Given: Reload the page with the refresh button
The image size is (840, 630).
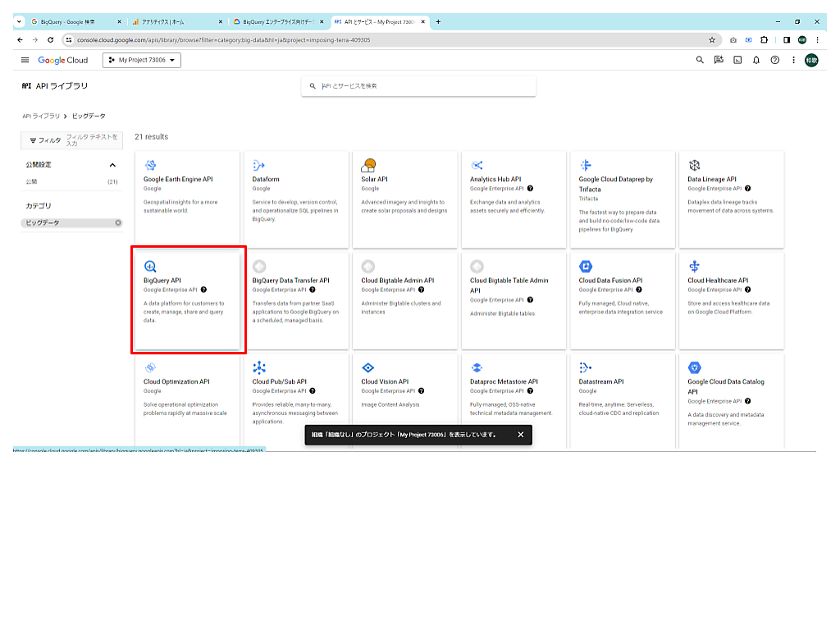Looking at the screenshot, I should (x=50, y=39).
